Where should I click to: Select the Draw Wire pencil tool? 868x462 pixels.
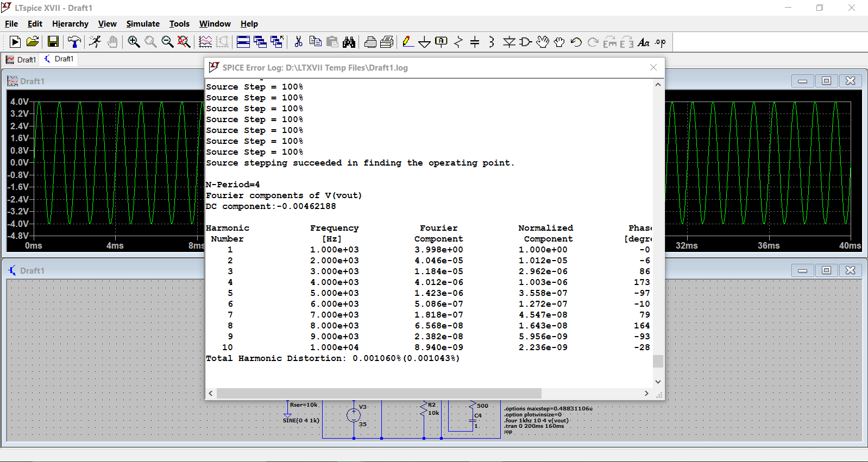pyautogui.click(x=408, y=42)
